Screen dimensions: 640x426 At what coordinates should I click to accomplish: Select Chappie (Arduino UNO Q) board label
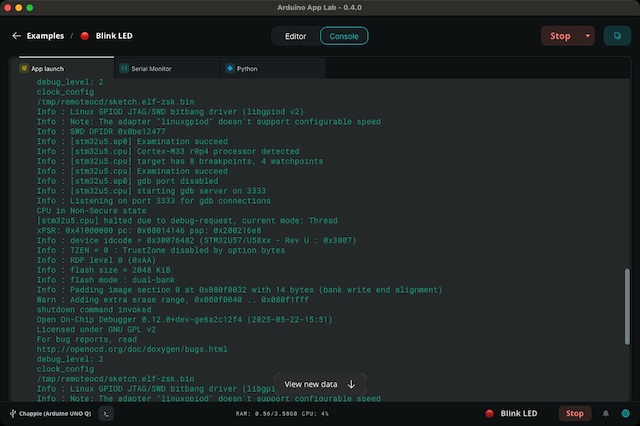tap(55, 413)
